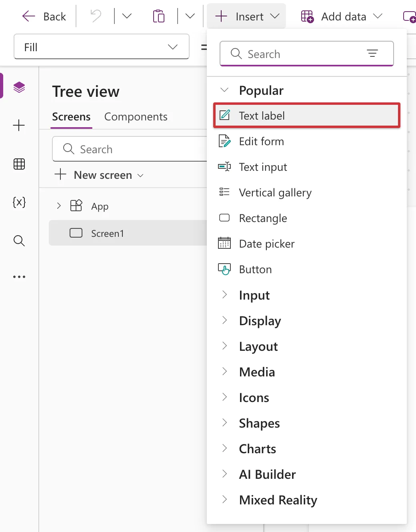Viewport: 416px width, 532px height.
Task: Click the Search magnifier icon in sidebar
Action: (x=19, y=240)
